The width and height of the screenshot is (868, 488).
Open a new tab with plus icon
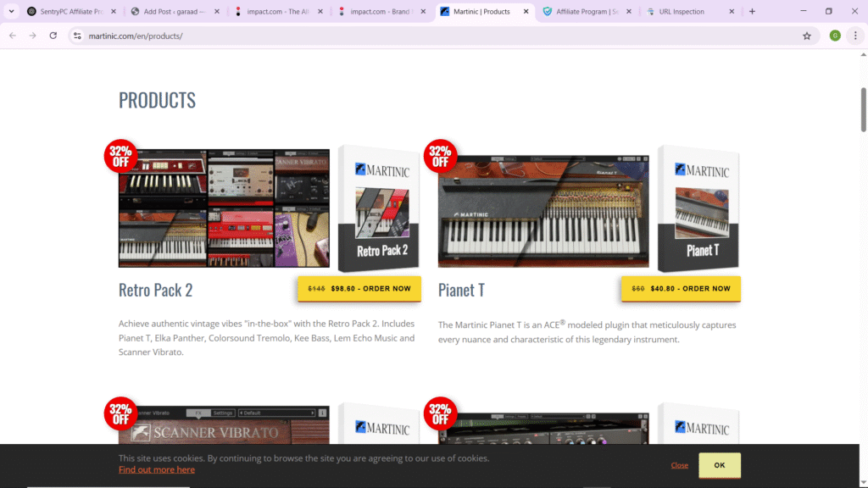[x=752, y=11]
